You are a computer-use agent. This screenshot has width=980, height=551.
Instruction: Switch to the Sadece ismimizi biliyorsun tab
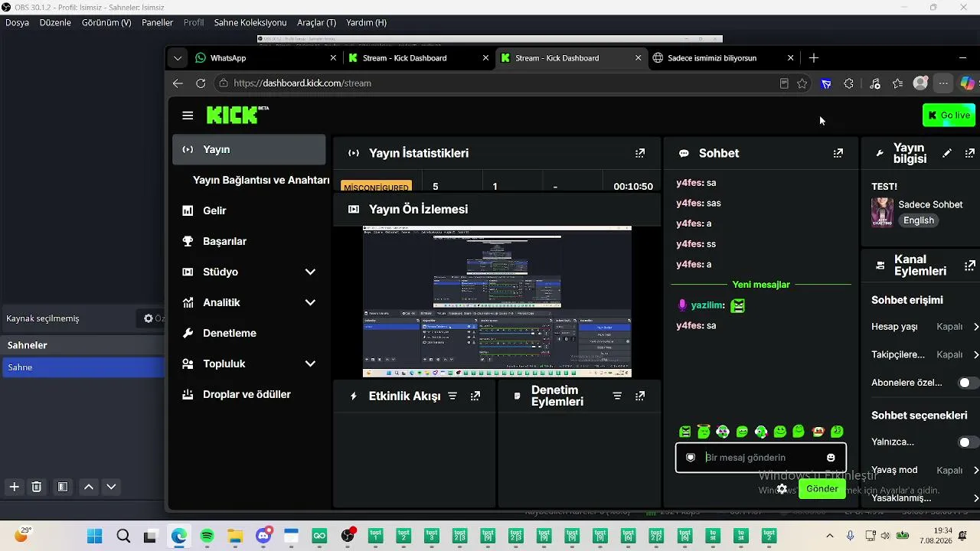point(724,58)
